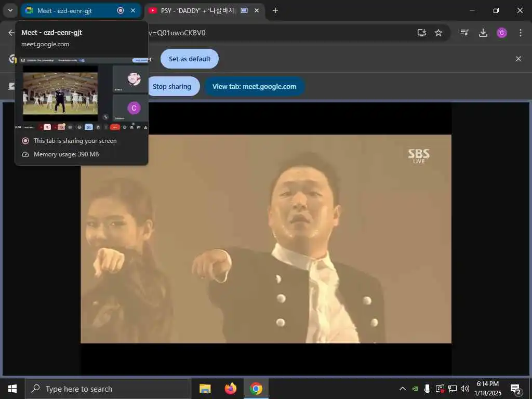
Task: Click the YouTube video player area
Action: (x=266, y=238)
